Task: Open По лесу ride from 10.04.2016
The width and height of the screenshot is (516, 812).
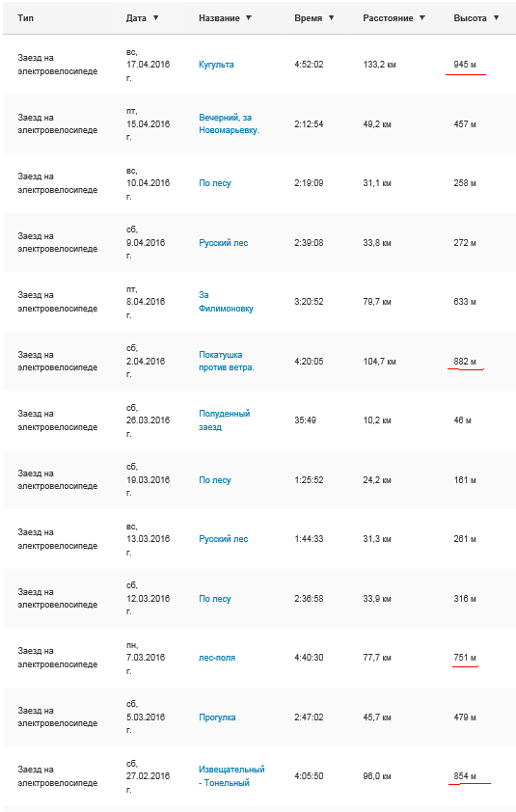Action: [215, 183]
